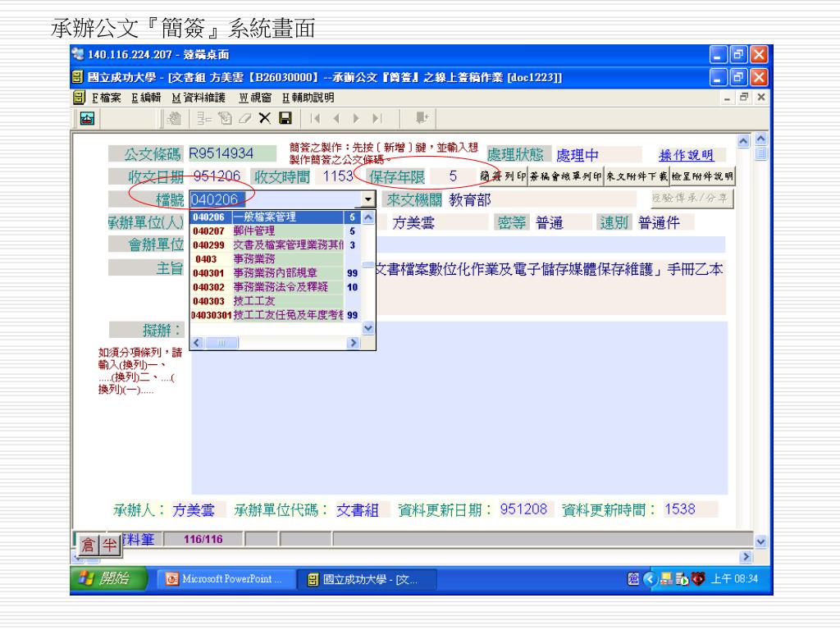Click the dropdown list vertical scrollbar thumb
Screen dimensions: 840x630
pos(368,264)
